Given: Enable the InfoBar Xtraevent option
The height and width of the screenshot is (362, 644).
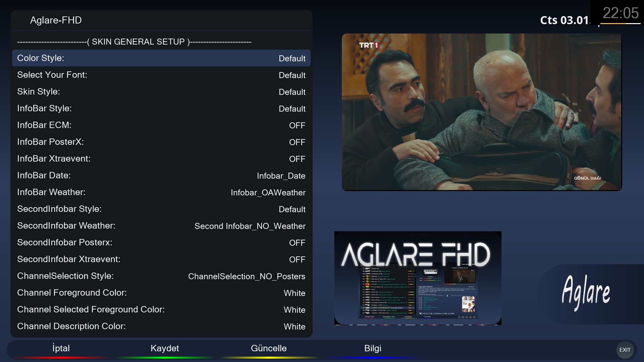Looking at the screenshot, I should (x=161, y=159).
